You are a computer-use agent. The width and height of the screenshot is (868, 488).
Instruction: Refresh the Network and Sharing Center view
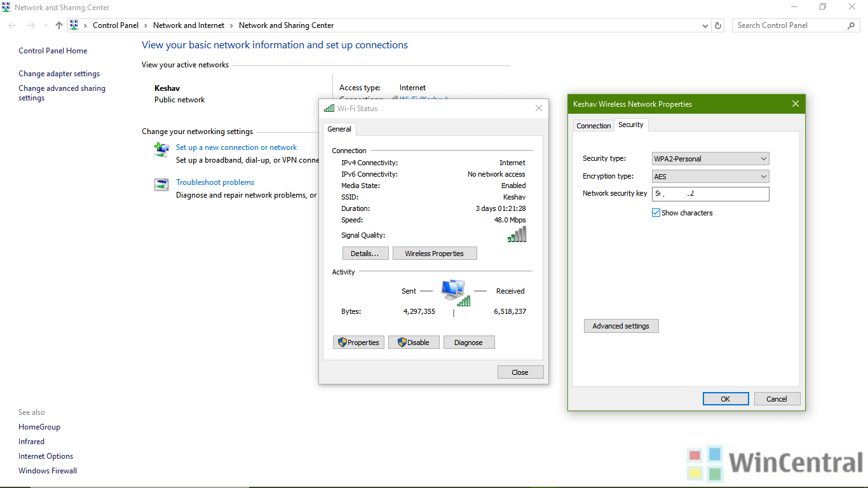(x=718, y=25)
